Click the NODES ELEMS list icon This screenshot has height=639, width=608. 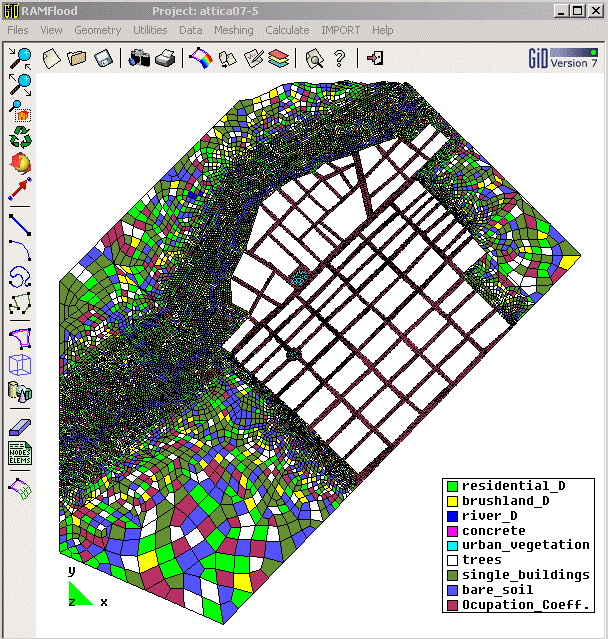(20, 454)
